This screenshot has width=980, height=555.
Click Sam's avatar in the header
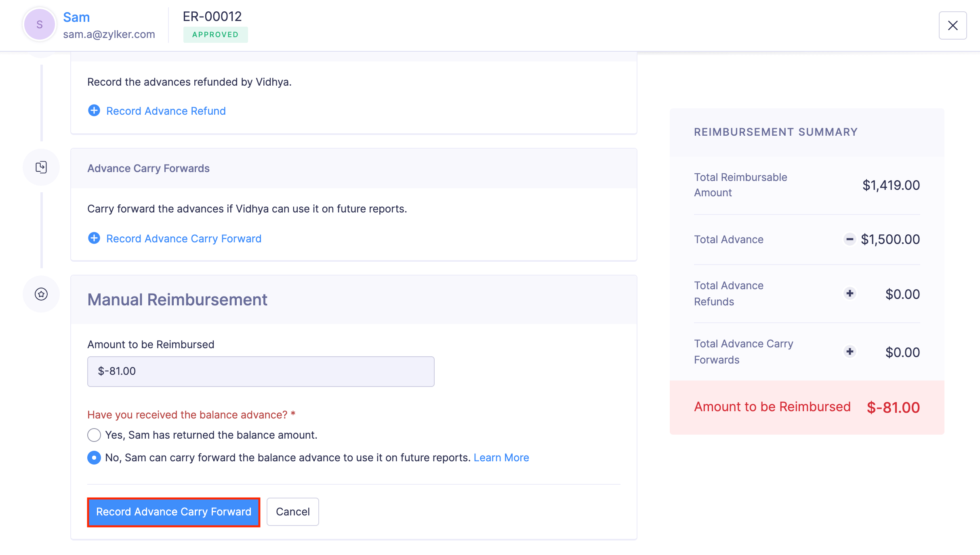[39, 24]
